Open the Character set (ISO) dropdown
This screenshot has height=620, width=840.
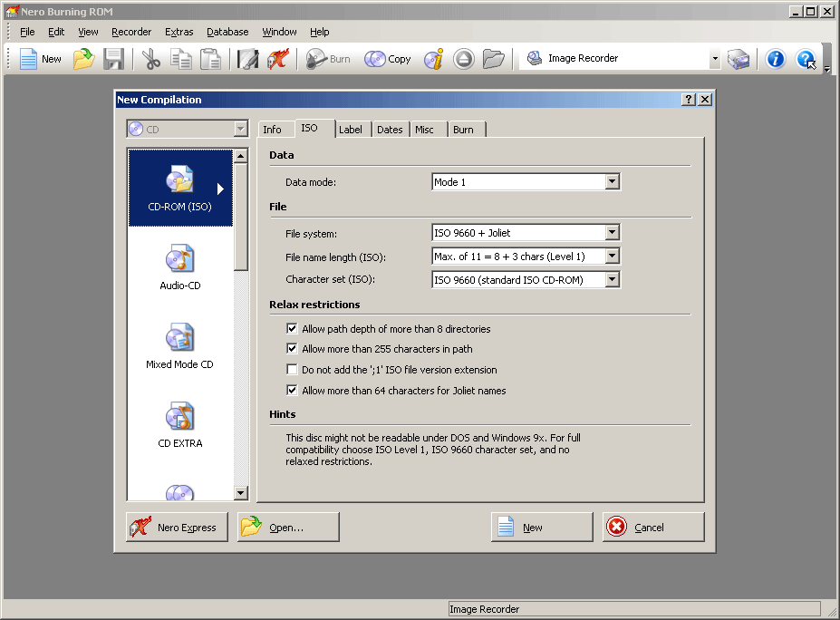(x=612, y=280)
